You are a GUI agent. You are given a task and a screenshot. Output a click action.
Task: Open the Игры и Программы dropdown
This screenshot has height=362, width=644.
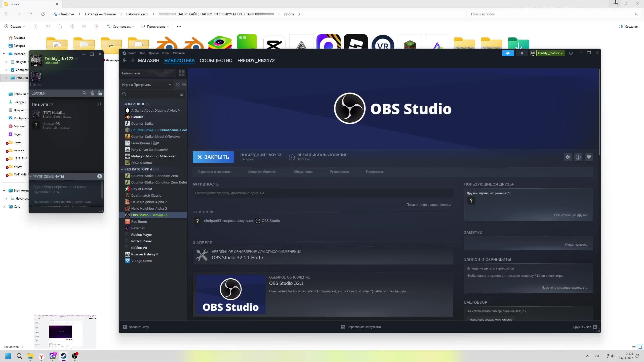(147, 85)
